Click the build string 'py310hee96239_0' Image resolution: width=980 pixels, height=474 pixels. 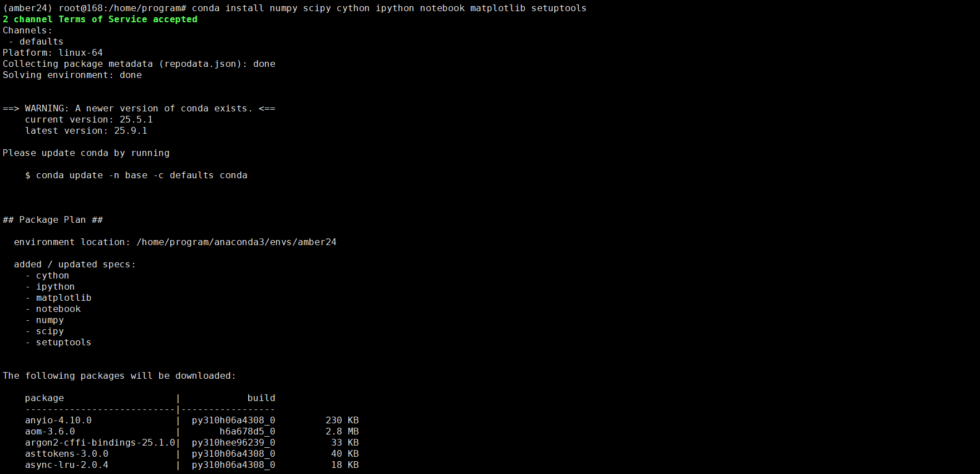point(234,443)
